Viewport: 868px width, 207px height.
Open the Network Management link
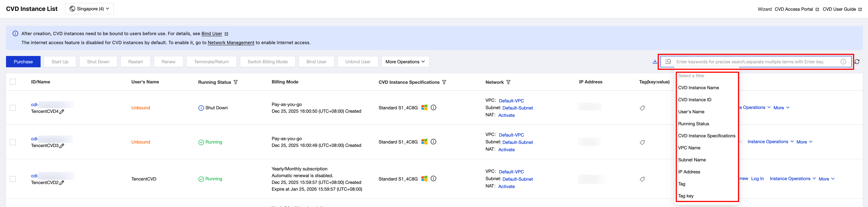[x=231, y=43]
